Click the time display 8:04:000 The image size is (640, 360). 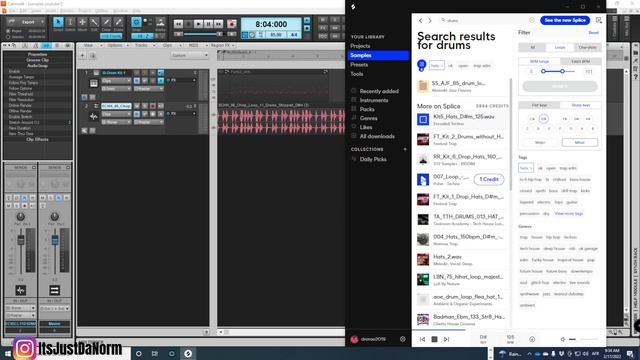click(x=271, y=24)
